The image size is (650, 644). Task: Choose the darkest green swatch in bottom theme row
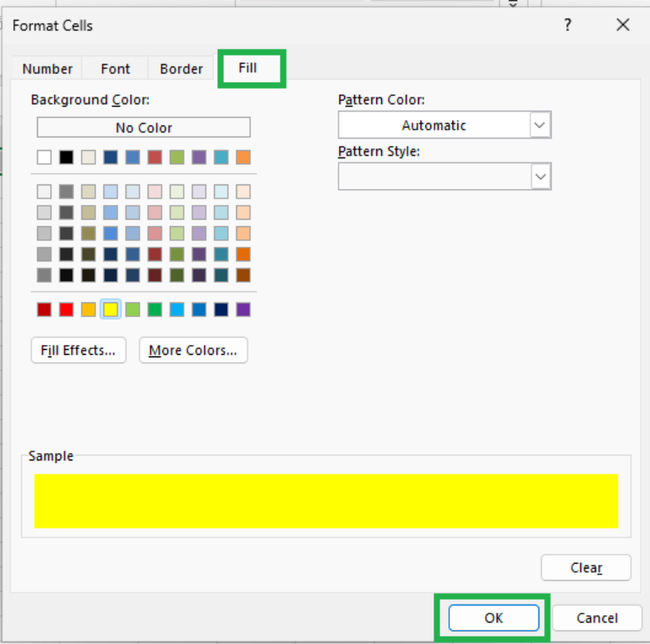(177, 275)
